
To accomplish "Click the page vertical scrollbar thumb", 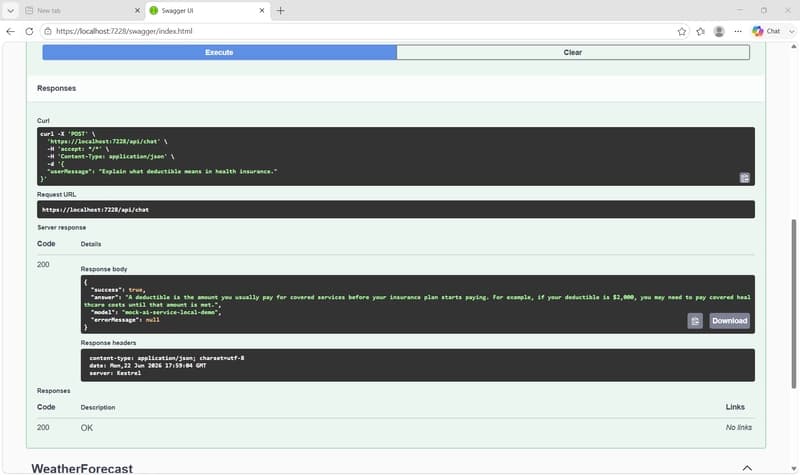I will coord(793,304).
